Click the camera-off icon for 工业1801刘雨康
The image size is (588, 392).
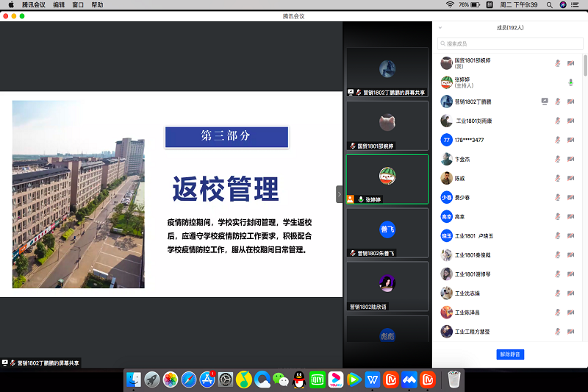point(570,121)
